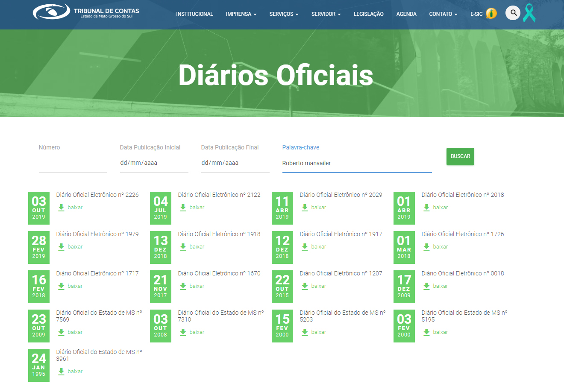564x392 pixels.
Task: Click title Diário Oficial do Estado nº 7569
Action: click(99, 316)
